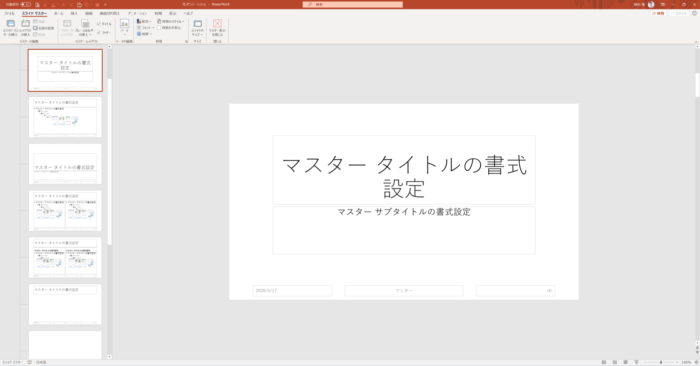Click the slide number placeholder
Screen dimensions: 700x366
[x=515, y=291]
